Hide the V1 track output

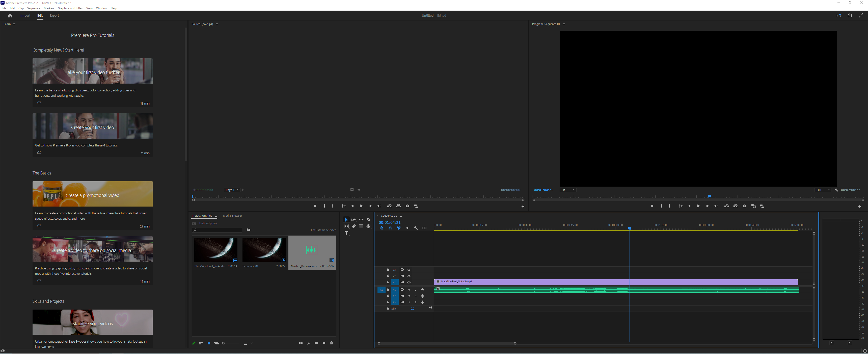click(x=409, y=283)
